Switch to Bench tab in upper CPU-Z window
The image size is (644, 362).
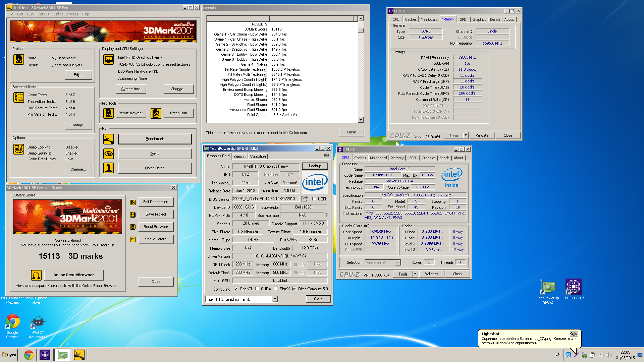click(495, 19)
